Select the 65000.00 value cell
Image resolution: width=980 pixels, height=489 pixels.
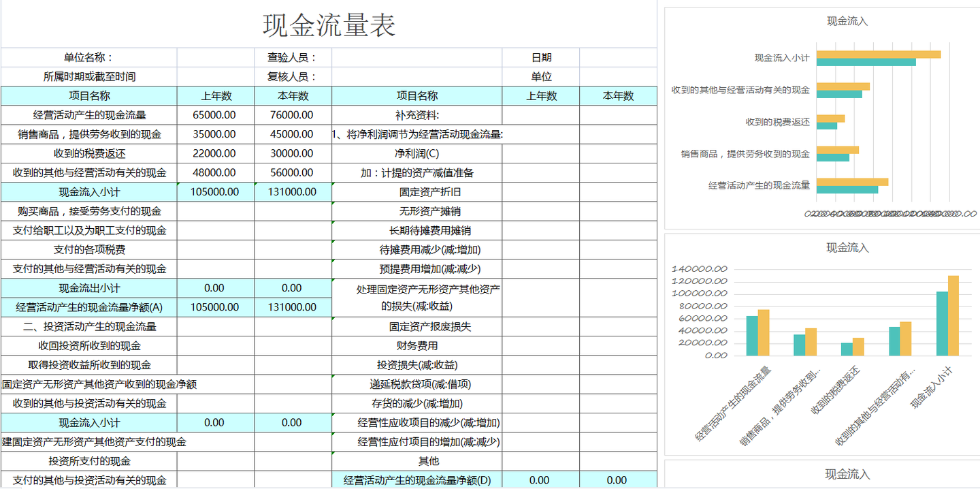click(215, 115)
